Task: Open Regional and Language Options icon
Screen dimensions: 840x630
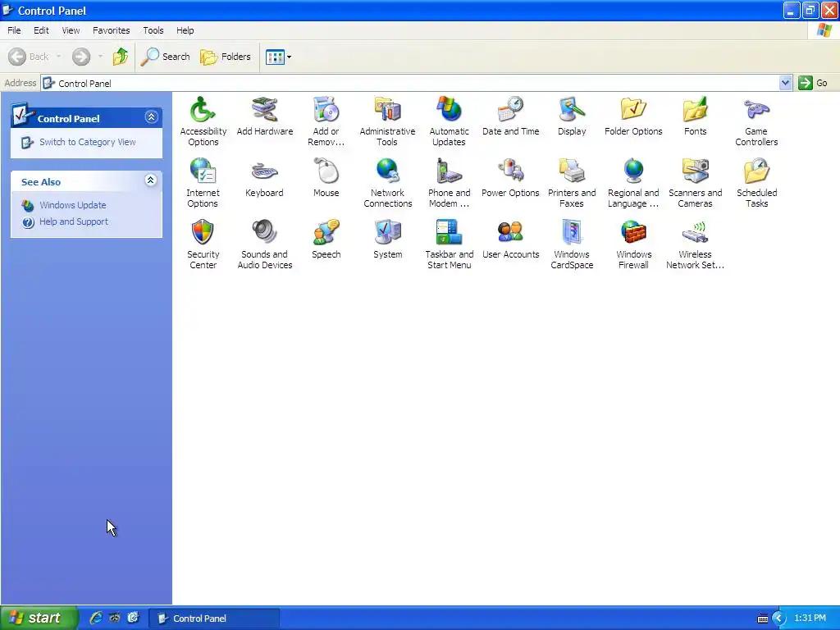Action: point(633,172)
